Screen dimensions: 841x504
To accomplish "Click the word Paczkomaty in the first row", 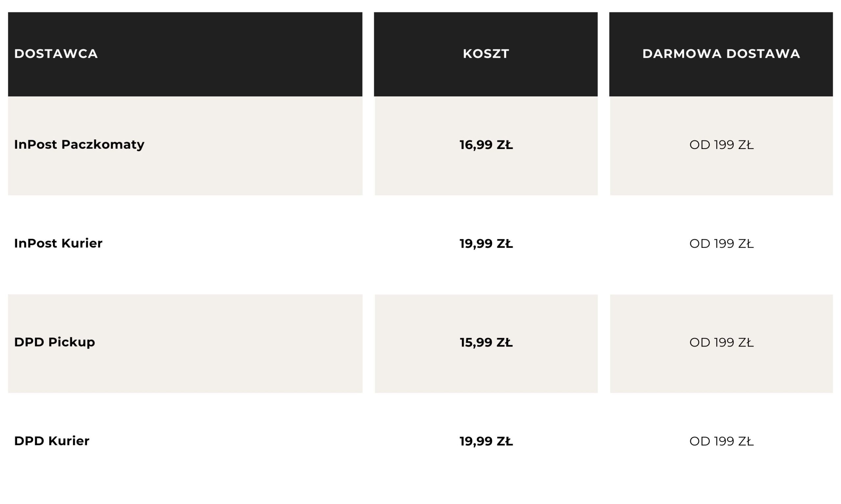I will tap(102, 145).
